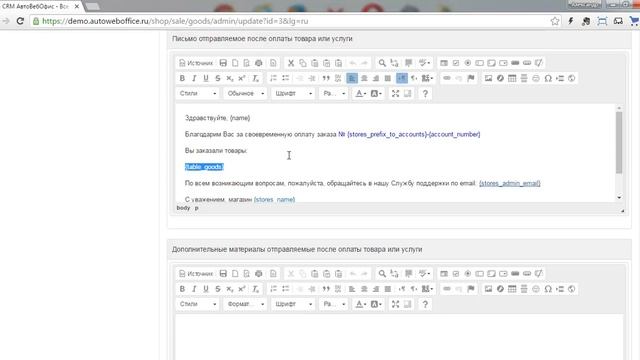Bookmark page with the star icon
Screen dimensions: 640x360
[x=555, y=21]
